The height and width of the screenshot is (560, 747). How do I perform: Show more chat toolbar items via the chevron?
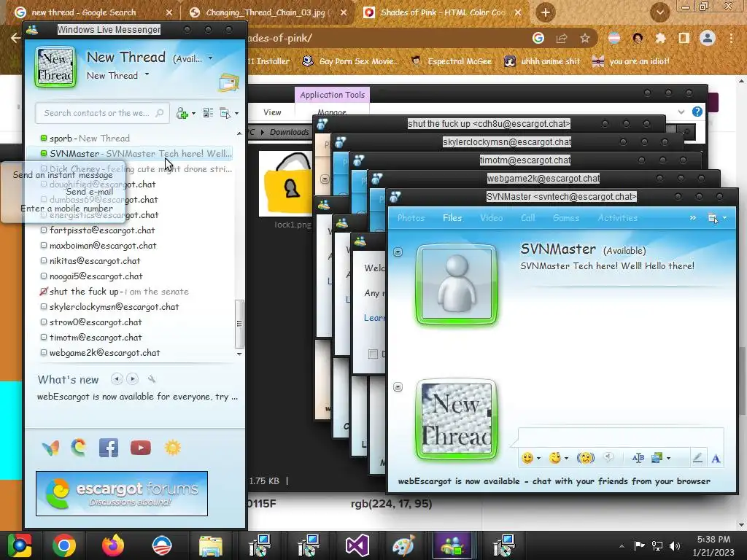[x=693, y=217]
